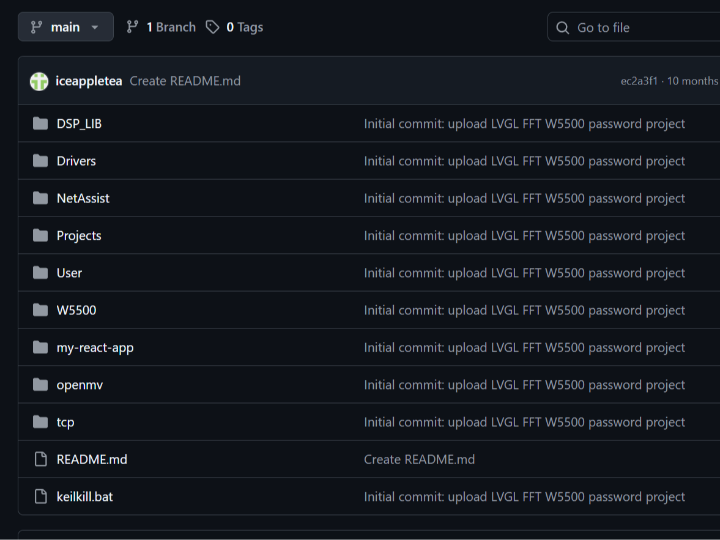Open the 0 Tags link
The image size is (720, 540).
coord(244,27)
